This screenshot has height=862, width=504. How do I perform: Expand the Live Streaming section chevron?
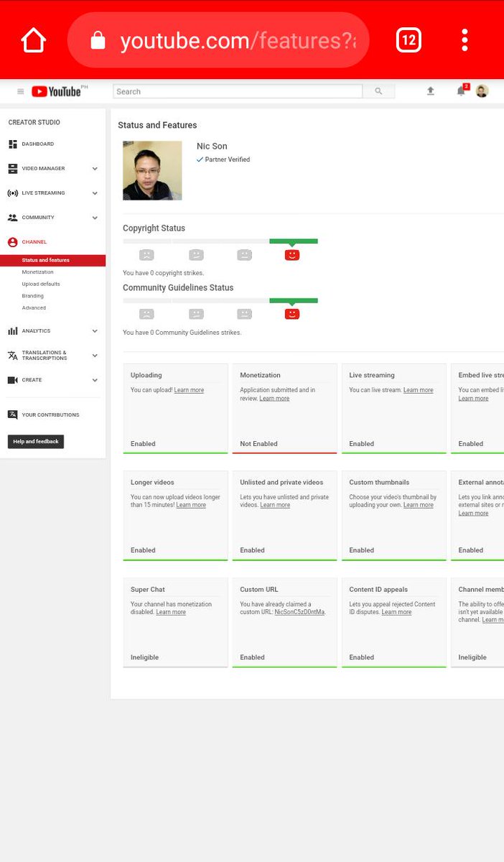pos(95,193)
